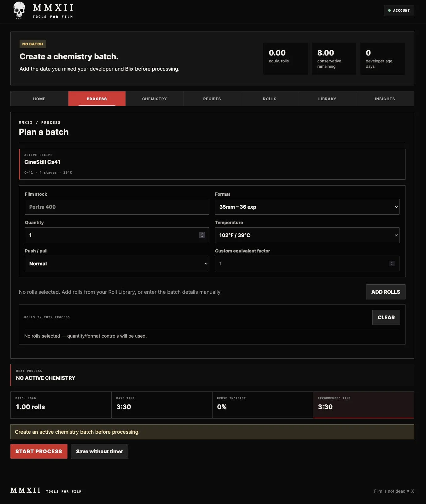This screenshot has height=504, width=426.
Task: Switch to the Rolls tab
Action: pyautogui.click(x=270, y=99)
